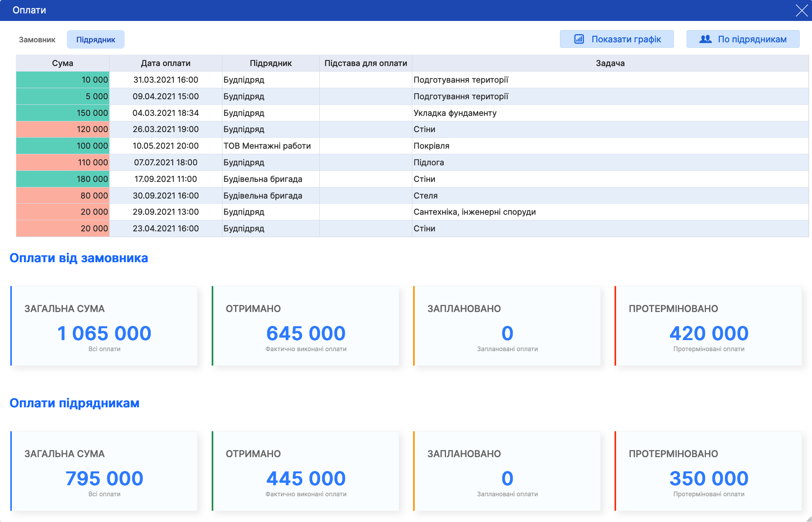Close the Оплати dialog
Screen dimensions: 812x522
tap(802, 10)
